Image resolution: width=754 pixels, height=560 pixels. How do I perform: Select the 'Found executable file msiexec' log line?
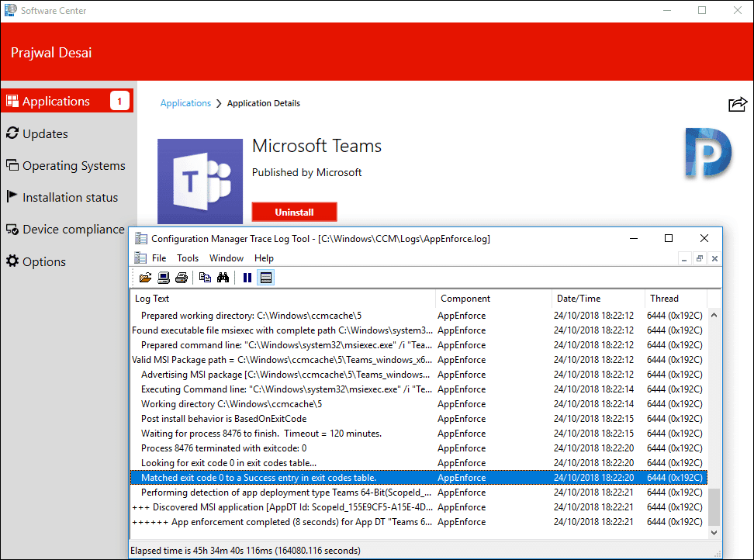(x=419, y=330)
